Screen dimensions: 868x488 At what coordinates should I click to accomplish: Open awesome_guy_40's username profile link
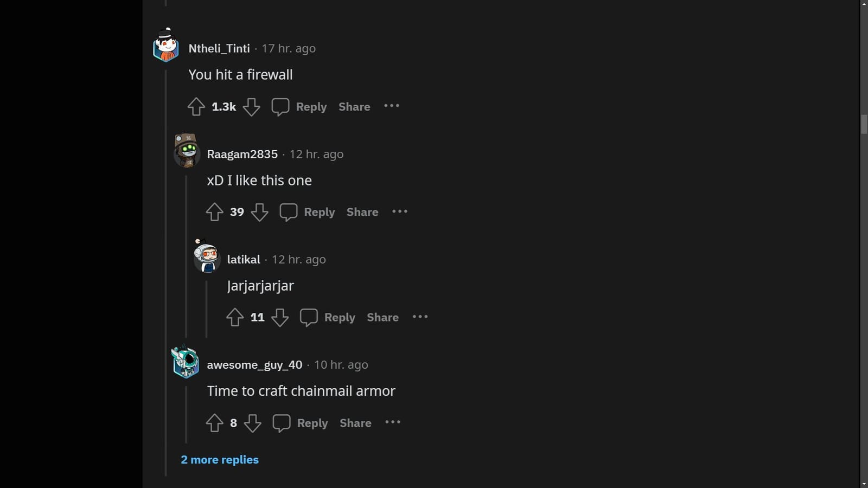pyautogui.click(x=254, y=365)
